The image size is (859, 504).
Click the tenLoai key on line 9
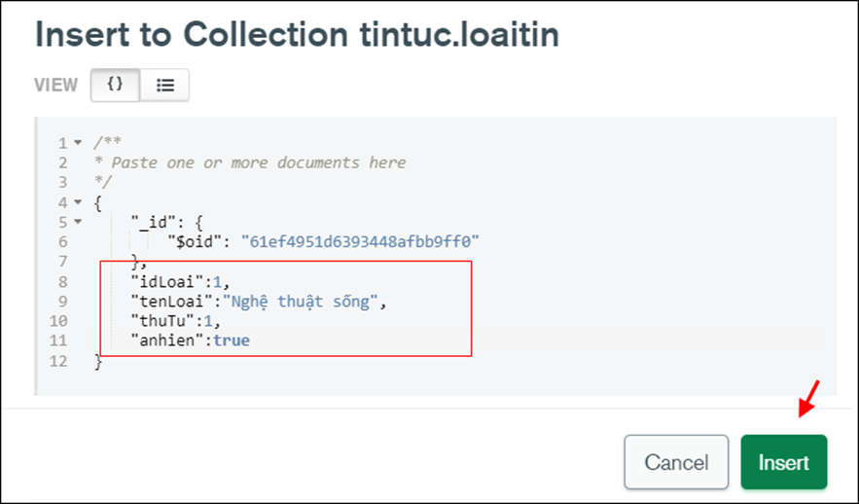click(x=171, y=302)
